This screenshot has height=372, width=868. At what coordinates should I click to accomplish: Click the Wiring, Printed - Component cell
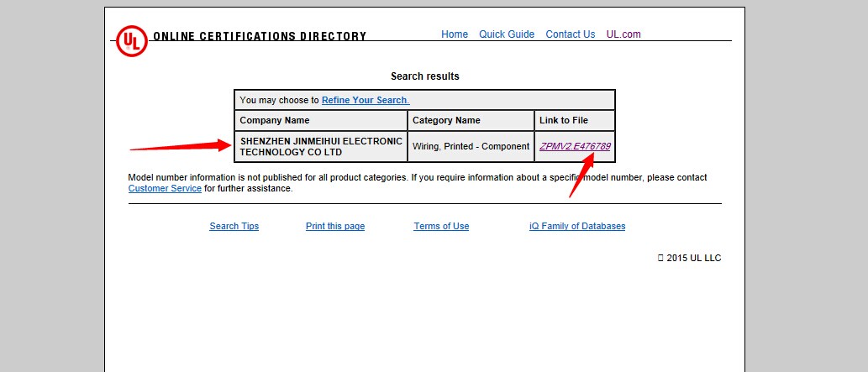(x=471, y=147)
